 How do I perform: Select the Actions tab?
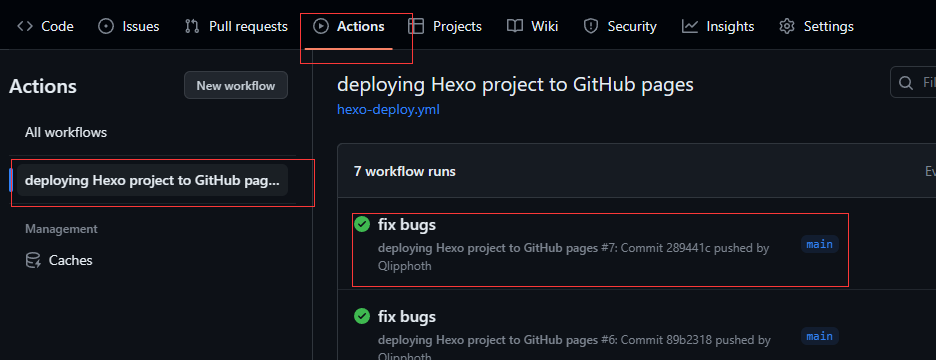pyautogui.click(x=349, y=26)
